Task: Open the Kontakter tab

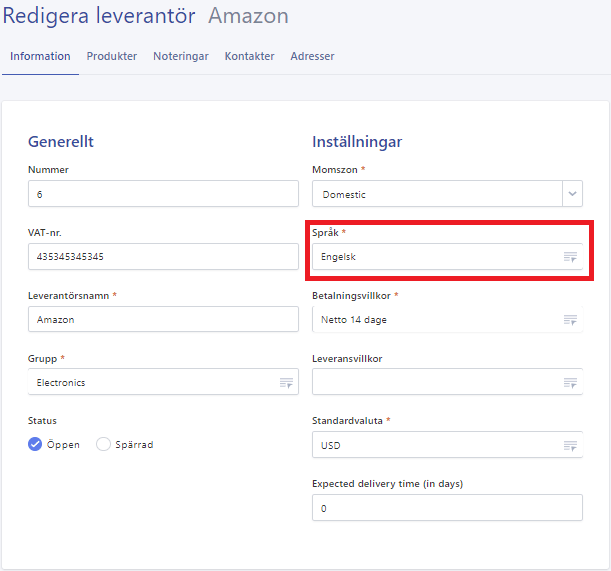Action: [x=249, y=56]
